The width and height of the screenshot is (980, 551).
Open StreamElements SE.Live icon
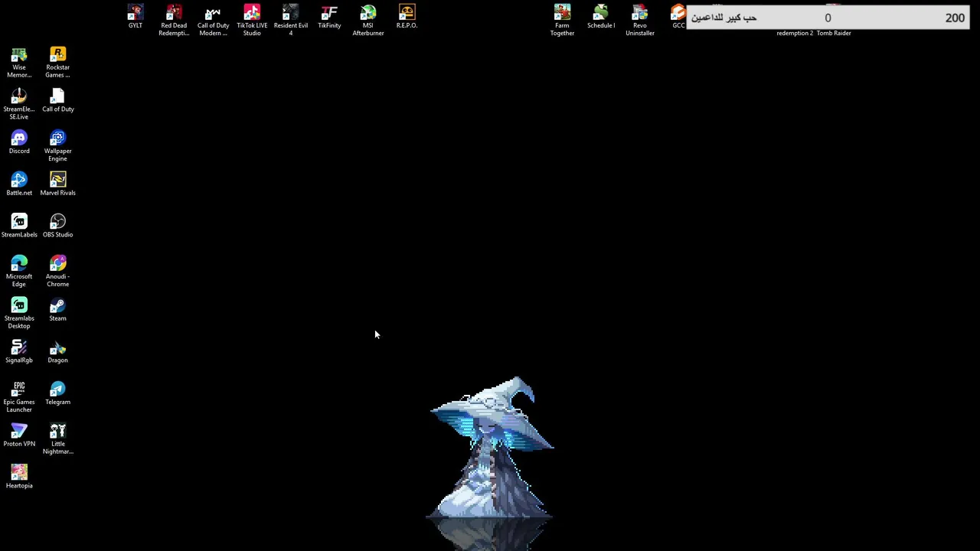click(19, 104)
